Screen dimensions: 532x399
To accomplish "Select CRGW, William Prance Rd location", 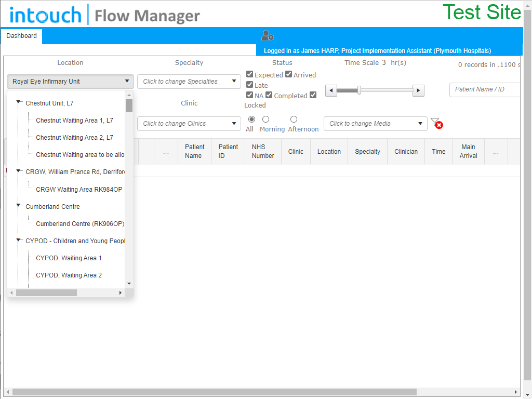I will pos(75,172).
